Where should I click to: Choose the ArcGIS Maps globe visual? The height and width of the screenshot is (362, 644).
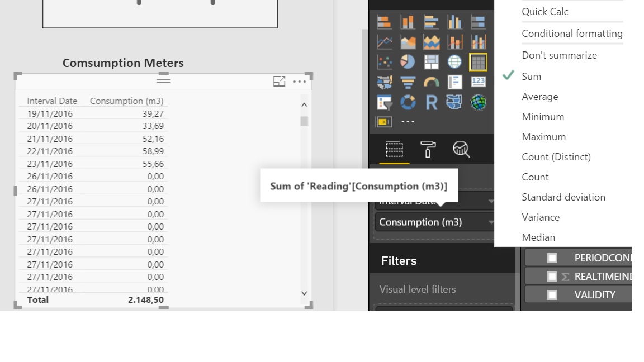point(478,102)
